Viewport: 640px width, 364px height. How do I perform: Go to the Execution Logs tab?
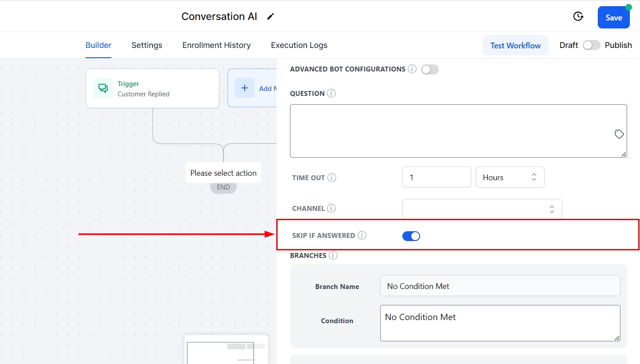tap(299, 45)
